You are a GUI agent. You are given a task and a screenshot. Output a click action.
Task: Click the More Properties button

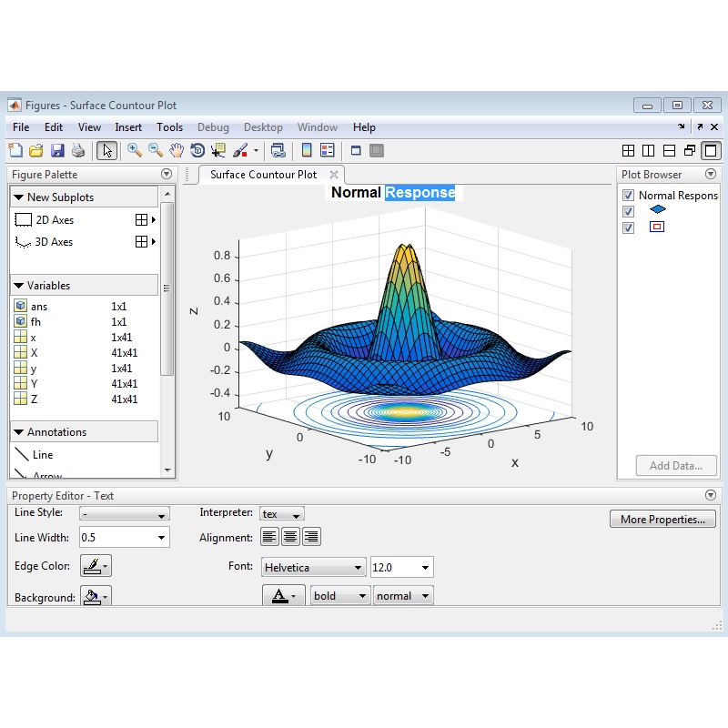point(662,520)
